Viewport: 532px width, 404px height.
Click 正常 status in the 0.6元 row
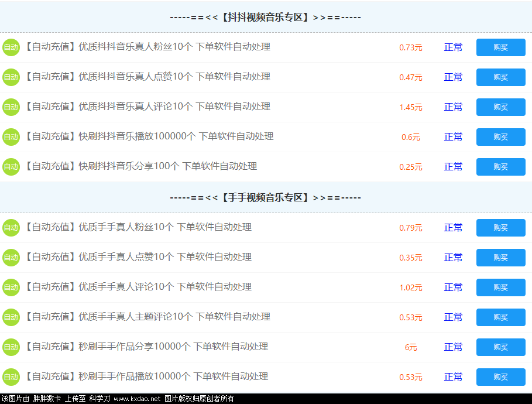point(454,137)
